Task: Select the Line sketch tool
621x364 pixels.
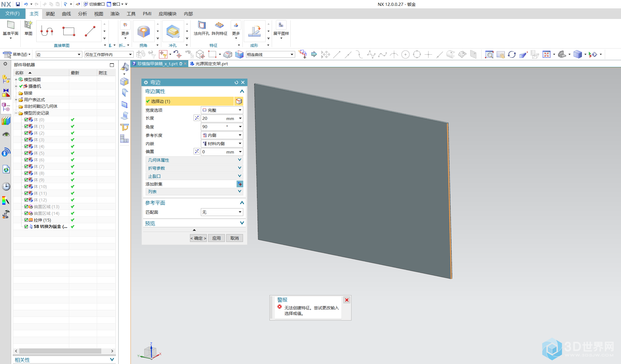Action: click(x=90, y=31)
